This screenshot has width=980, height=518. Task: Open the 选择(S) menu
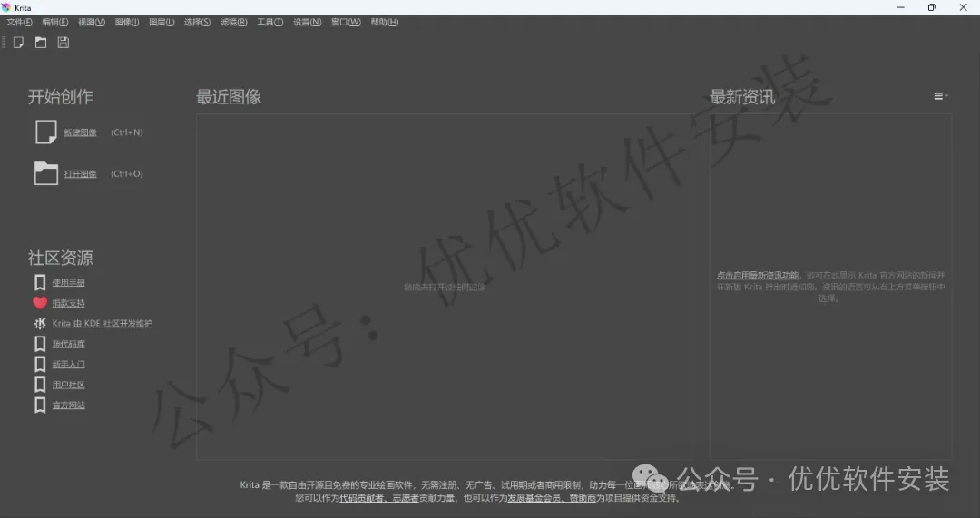pos(197,22)
